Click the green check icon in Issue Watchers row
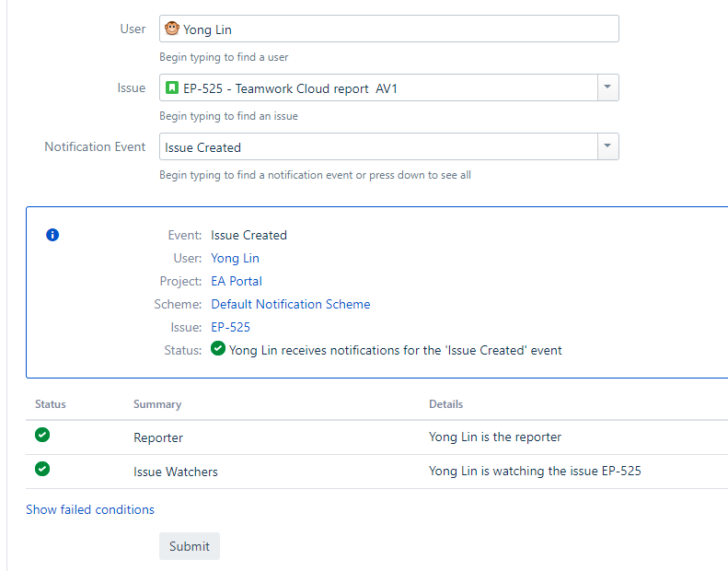This screenshot has width=728, height=571. 42,469
